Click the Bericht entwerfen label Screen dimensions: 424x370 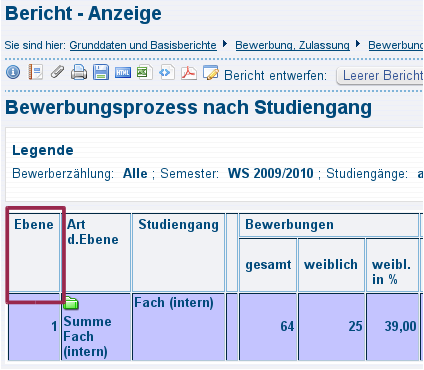[275, 76]
